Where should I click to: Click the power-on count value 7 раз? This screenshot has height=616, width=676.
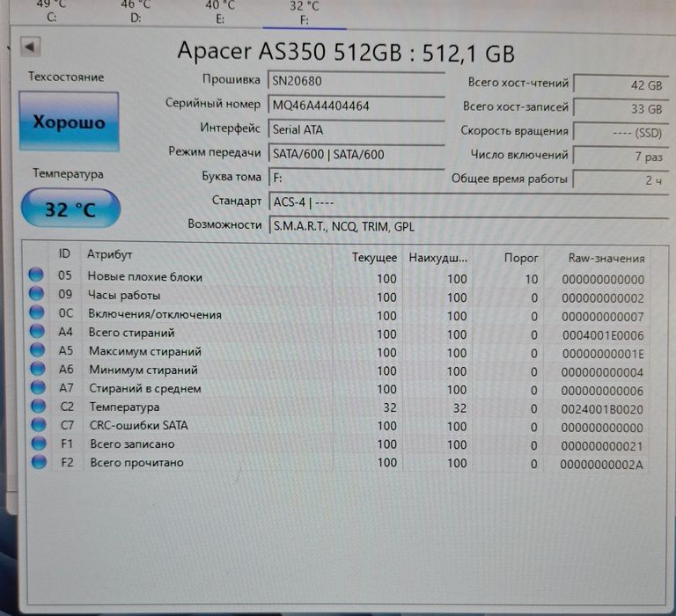coord(621,156)
